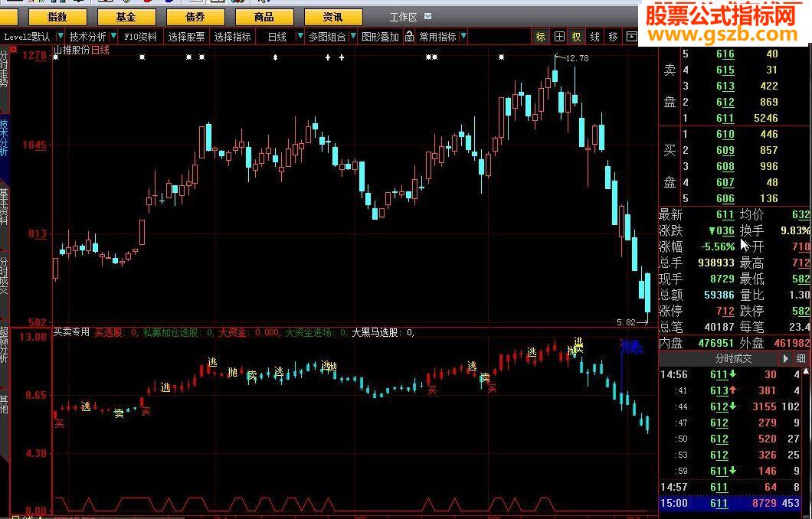Screen dimensions: 812x519
Task: Toggle the padlock icon in toolbar
Action: click(x=409, y=36)
